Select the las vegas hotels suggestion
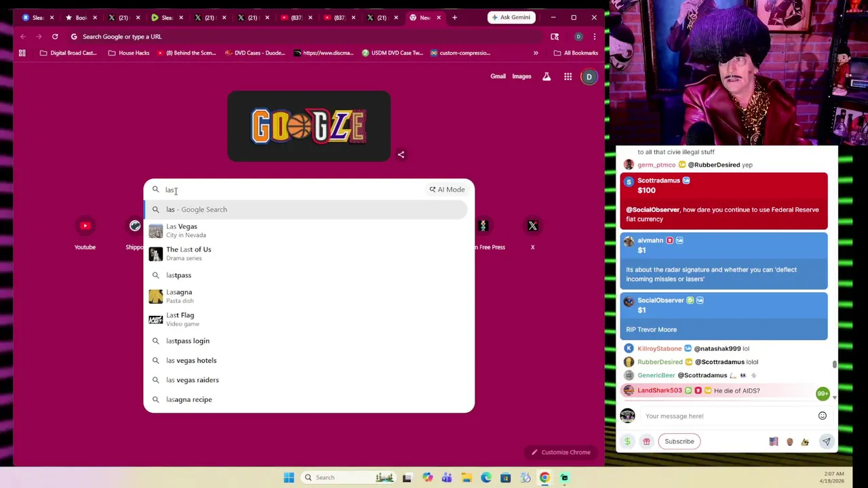The width and height of the screenshot is (868, 488). coord(306,361)
